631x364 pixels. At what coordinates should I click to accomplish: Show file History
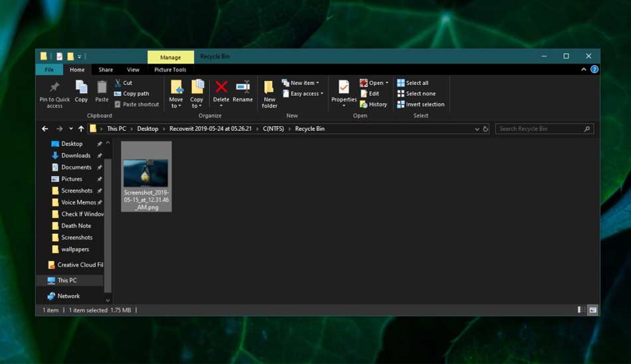click(x=373, y=104)
